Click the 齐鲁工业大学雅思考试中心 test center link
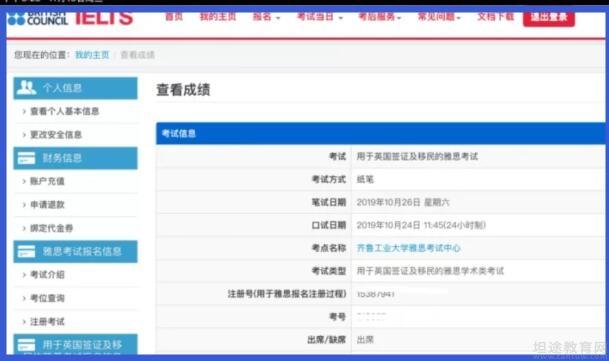This screenshot has width=609, height=361. pos(409,248)
